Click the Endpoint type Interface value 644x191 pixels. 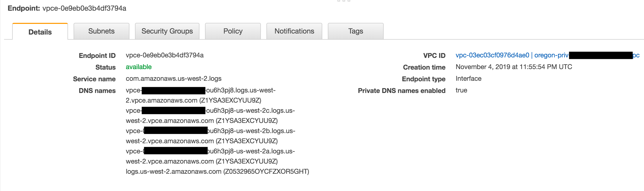(x=468, y=78)
